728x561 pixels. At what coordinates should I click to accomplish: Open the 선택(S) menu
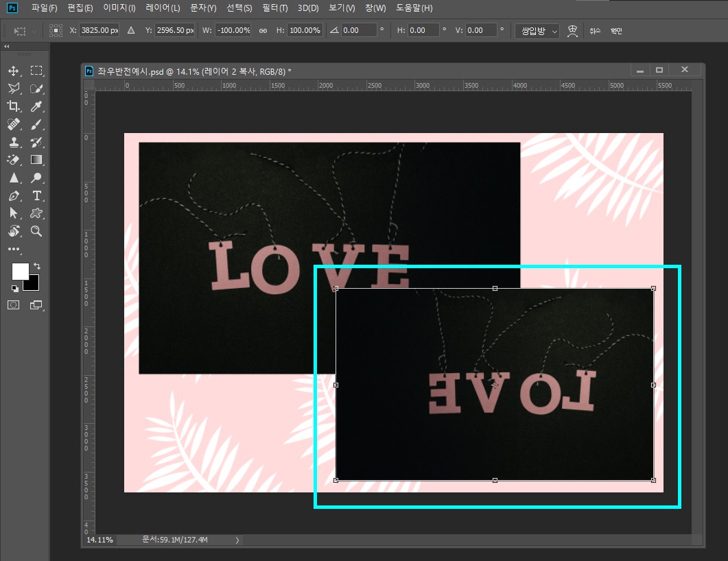tap(239, 8)
